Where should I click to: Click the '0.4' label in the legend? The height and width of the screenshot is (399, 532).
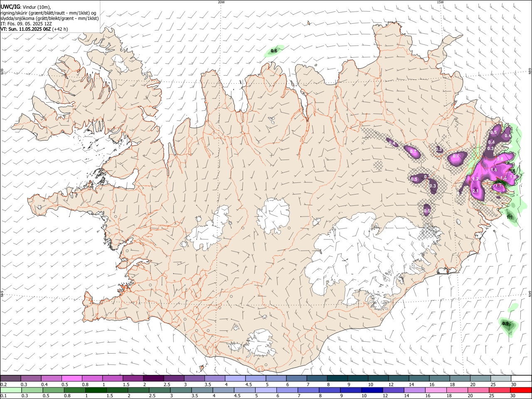(44, 384)
